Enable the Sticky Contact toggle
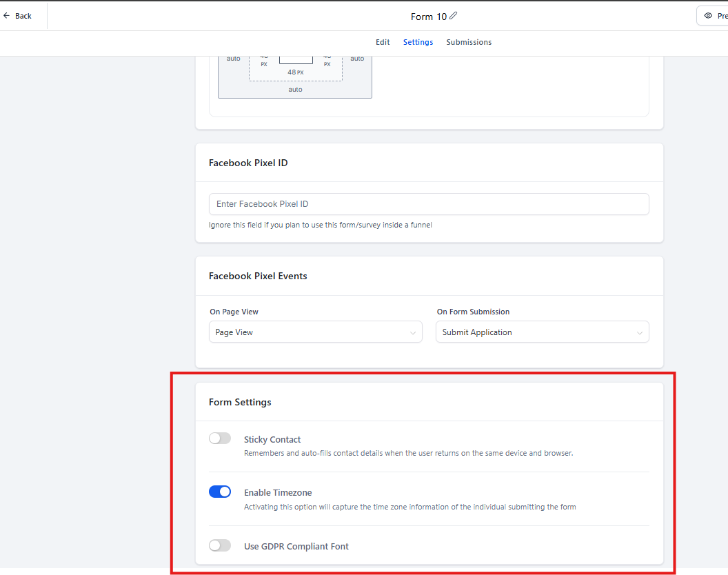 click(220, 438)
